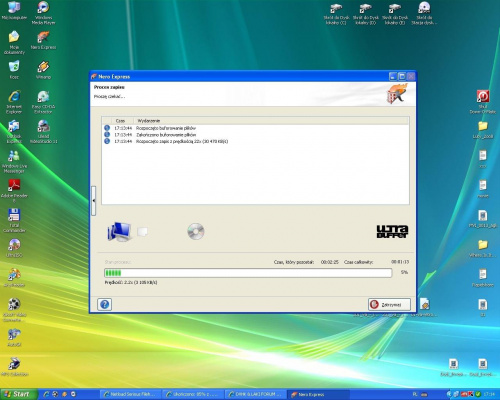Collapse the Nero side panel arrow
The height and width of the screenshot is (400, 500).
[94, 201]
